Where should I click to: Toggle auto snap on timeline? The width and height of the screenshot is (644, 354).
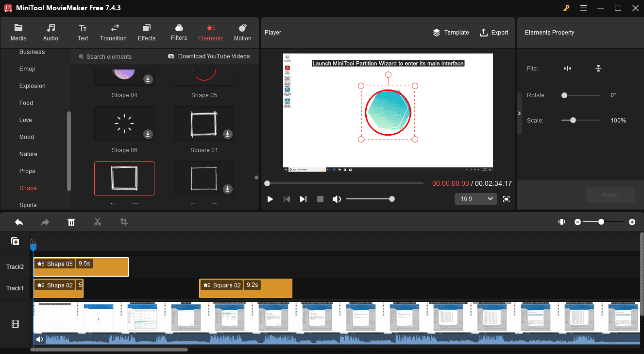pyautogui.click(x=562, y=222)
